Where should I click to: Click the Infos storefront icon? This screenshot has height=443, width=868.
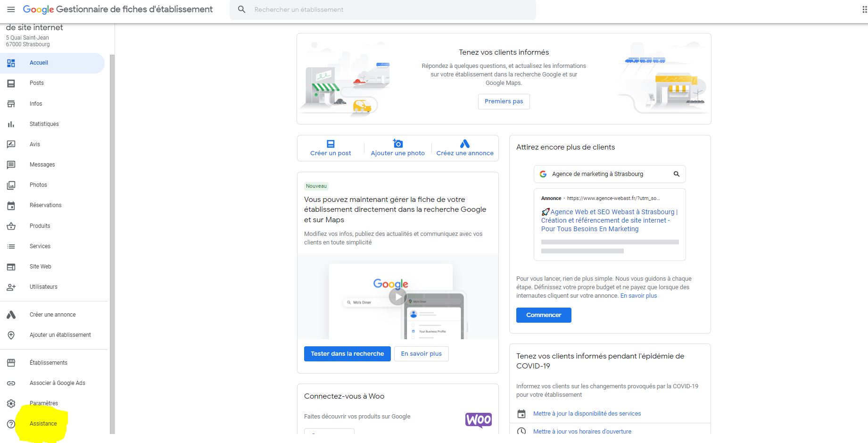pos(11,104)
